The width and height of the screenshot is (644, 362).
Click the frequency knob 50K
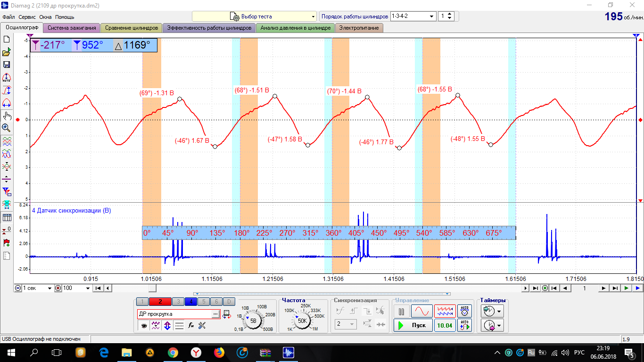[x=302, y=321]
